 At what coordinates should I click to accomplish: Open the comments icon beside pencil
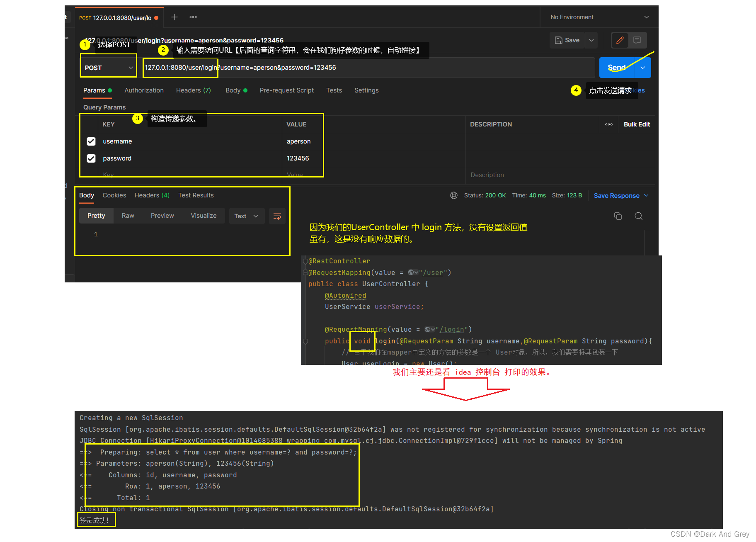coord(637,40)
